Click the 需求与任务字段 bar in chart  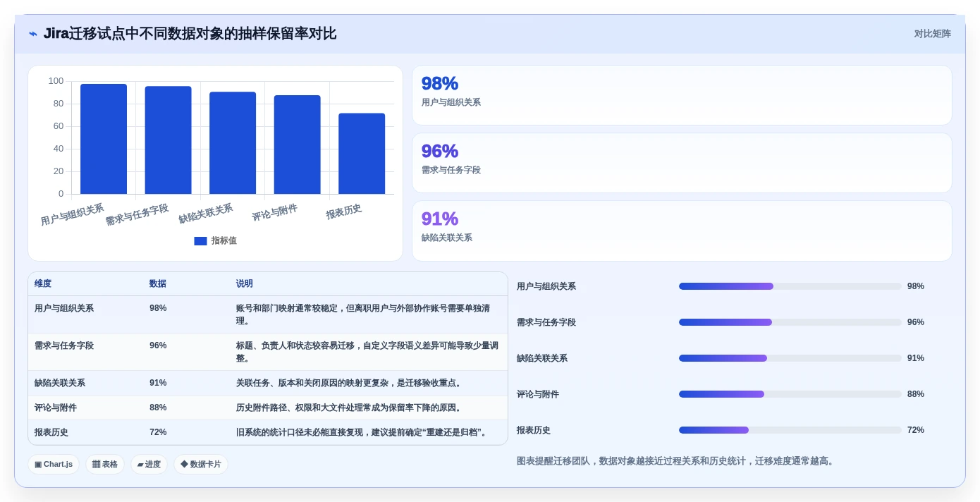[x=168, y=140]
